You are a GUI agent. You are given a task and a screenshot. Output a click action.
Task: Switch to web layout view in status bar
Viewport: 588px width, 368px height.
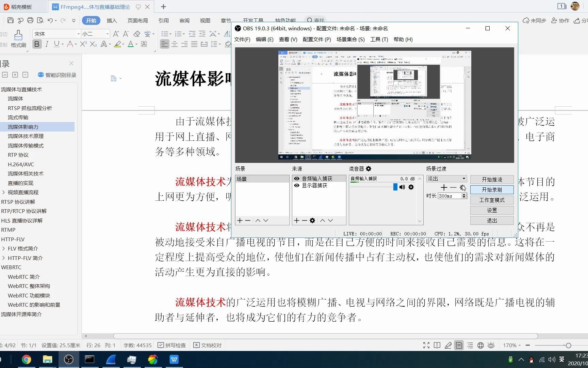[x=480, y=345]
